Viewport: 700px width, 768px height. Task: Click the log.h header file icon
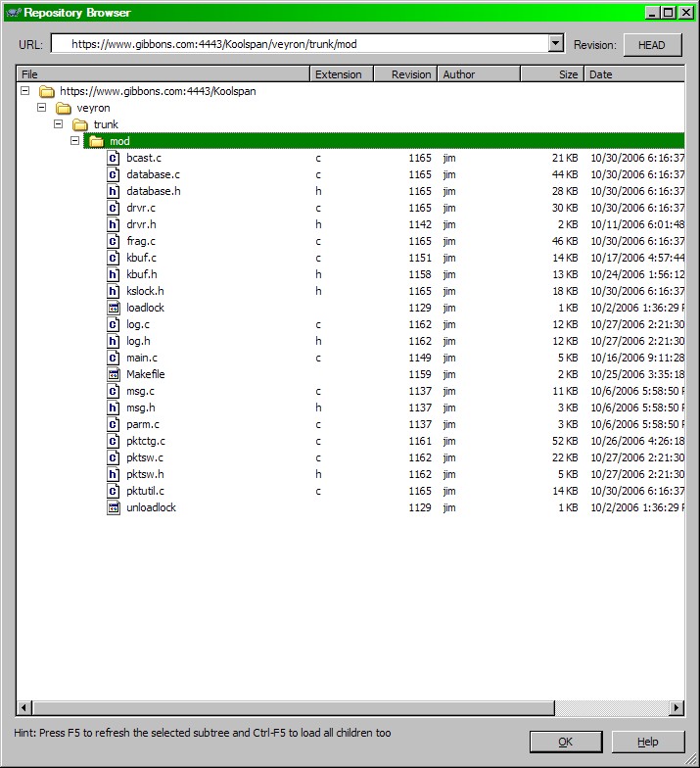point(114,341)
